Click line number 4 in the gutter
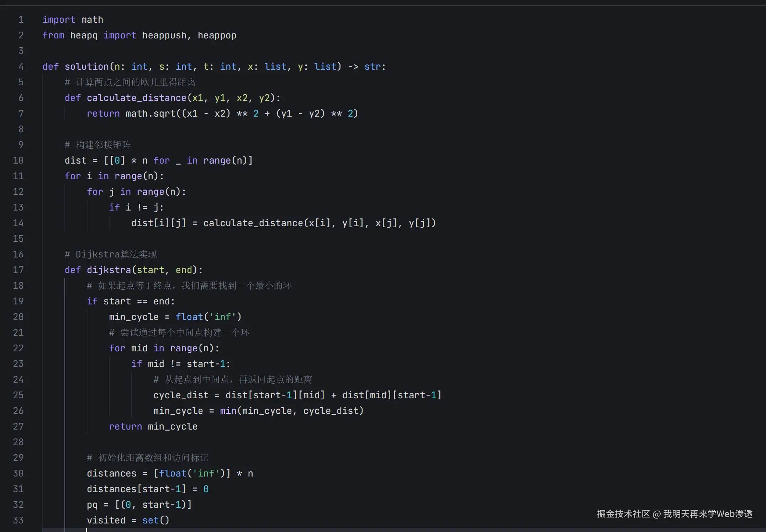 click(21, 66)
